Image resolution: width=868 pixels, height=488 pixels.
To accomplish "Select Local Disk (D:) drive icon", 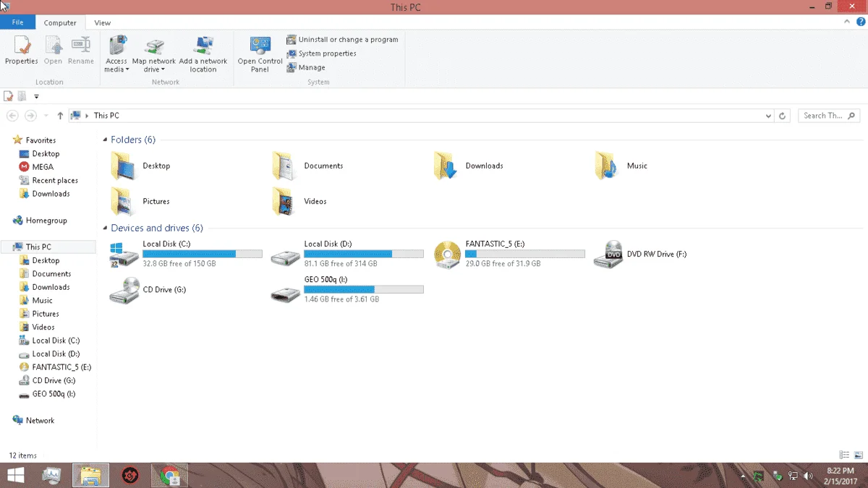I will pyautogui.click(x=285, y=257).
